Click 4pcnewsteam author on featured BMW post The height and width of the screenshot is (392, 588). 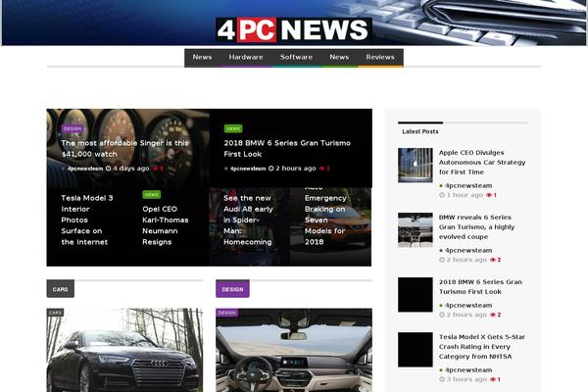point(248,169)
